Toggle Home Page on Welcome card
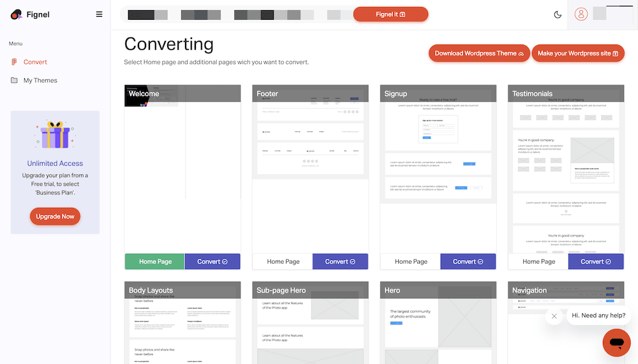The image size is (638, 364). (x=155, y=261)
